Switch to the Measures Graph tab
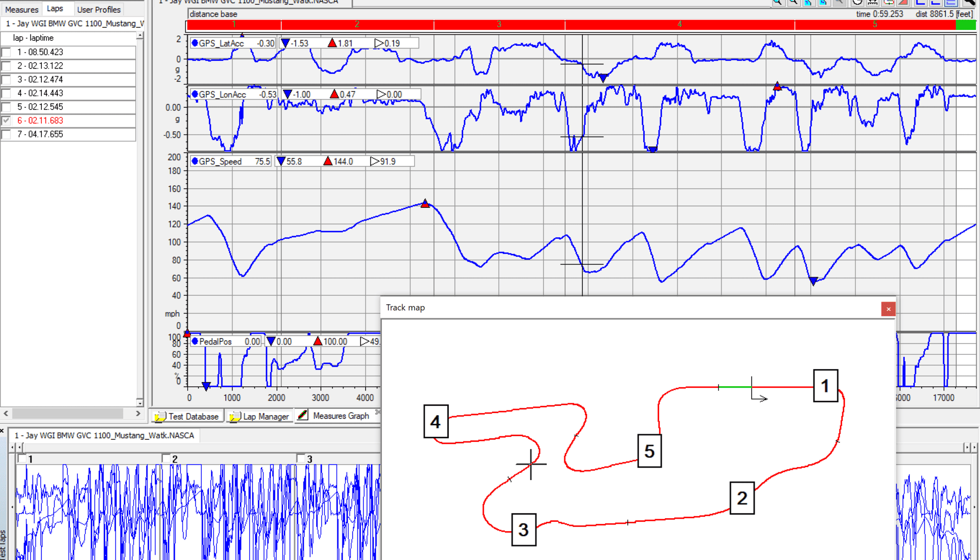 (x=334, y=416)
